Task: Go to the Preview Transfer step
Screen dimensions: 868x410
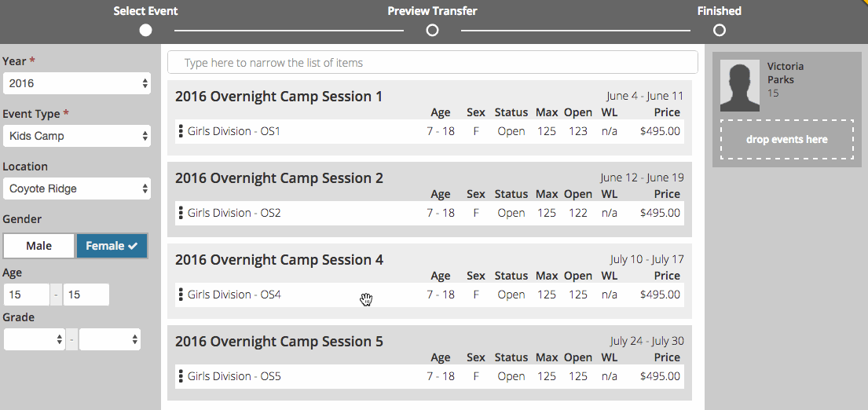Action: pos(432,31)
